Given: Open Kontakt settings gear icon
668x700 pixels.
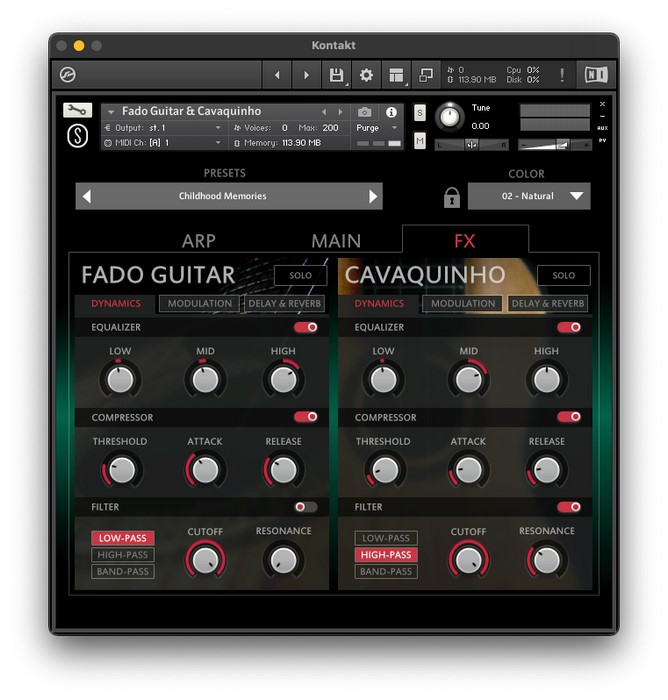Looking at the screenshot, I should [x=366, y=75].
